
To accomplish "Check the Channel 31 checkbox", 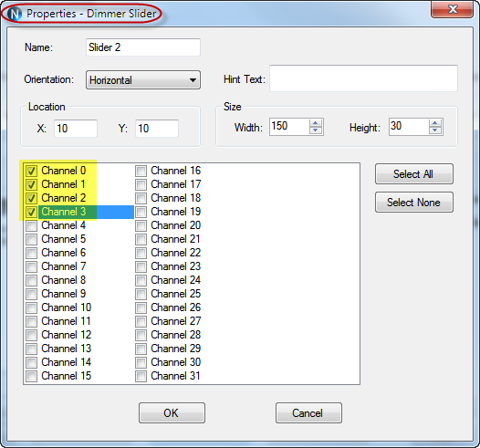I will pyautogui.click(x=141, y=376).
